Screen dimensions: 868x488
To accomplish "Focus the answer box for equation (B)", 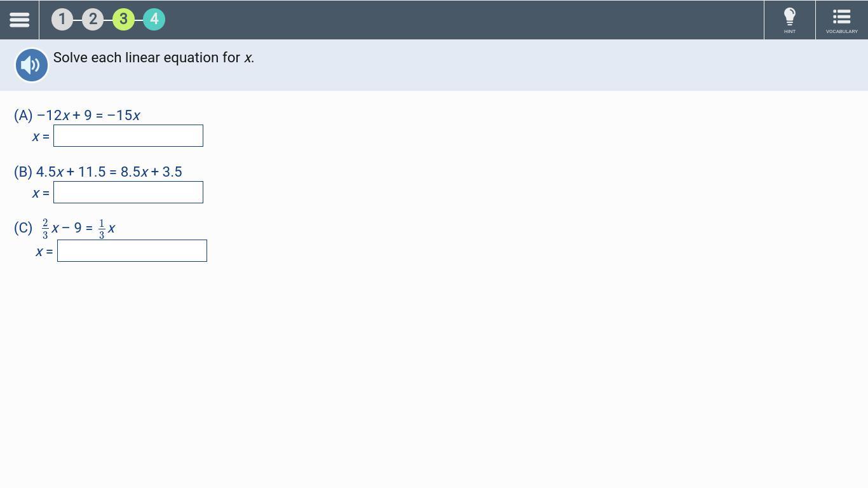I will click(x=128, y=193).
